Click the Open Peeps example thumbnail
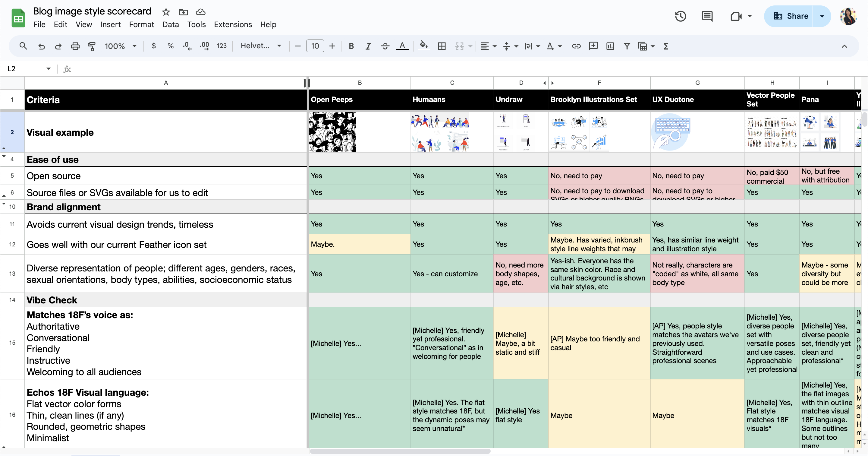 [332, 132]
